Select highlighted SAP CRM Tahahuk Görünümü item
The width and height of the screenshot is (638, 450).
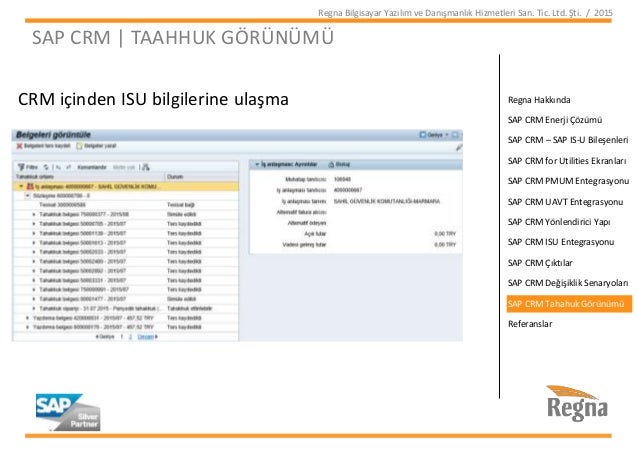click(x=569, y=304)
